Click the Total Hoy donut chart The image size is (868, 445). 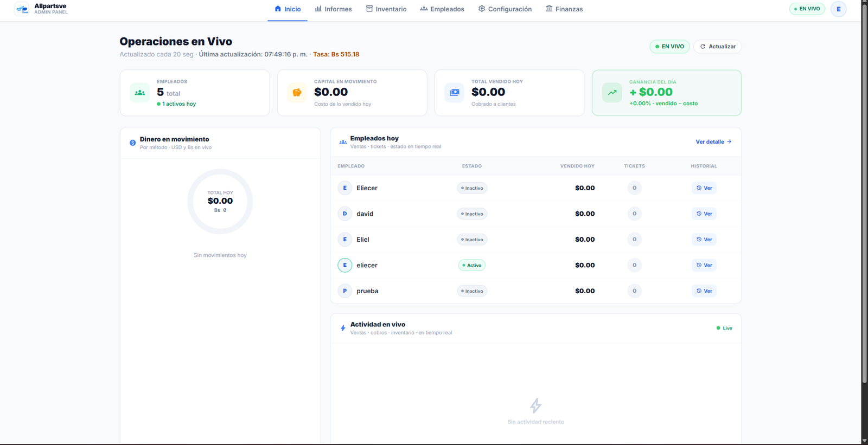point(220,202)
